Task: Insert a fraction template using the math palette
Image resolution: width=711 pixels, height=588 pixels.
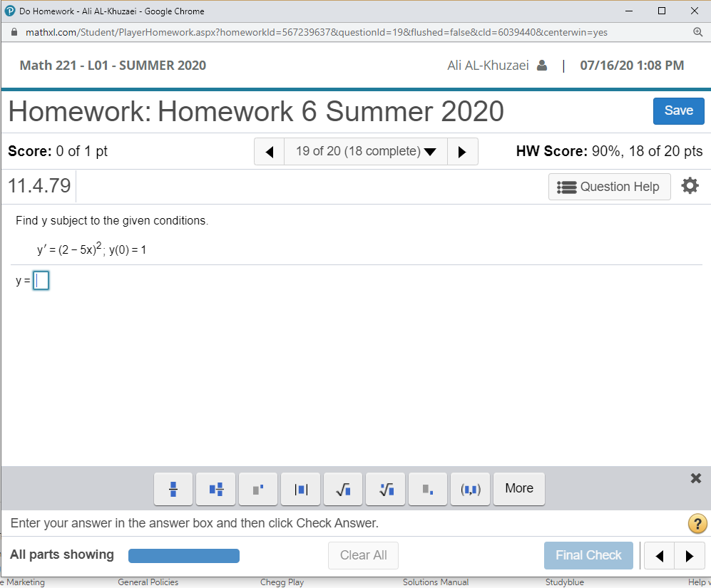Action: 173,489
